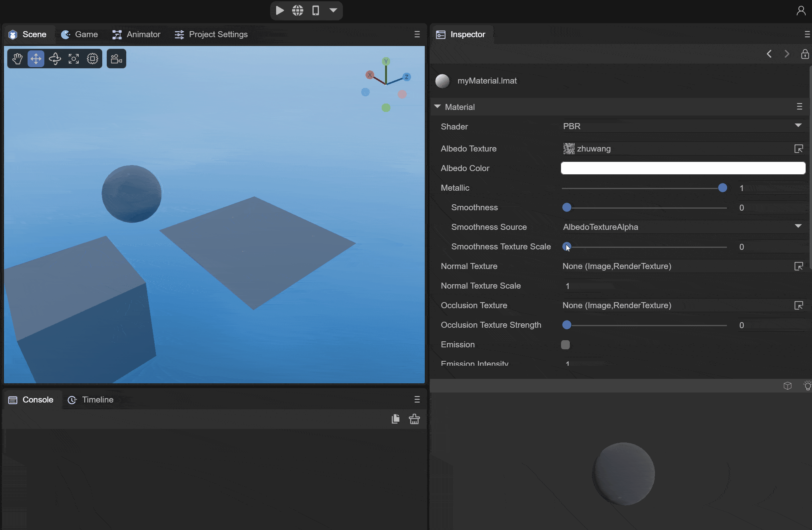
Task: Lock the Inspector panel
Action: point(805,54)
